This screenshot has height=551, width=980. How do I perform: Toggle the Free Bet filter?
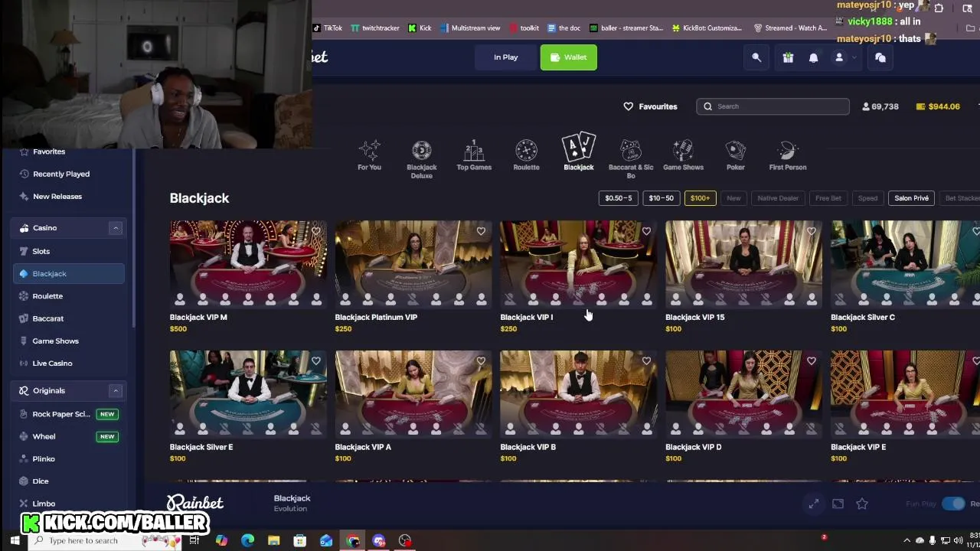(828, 198)
